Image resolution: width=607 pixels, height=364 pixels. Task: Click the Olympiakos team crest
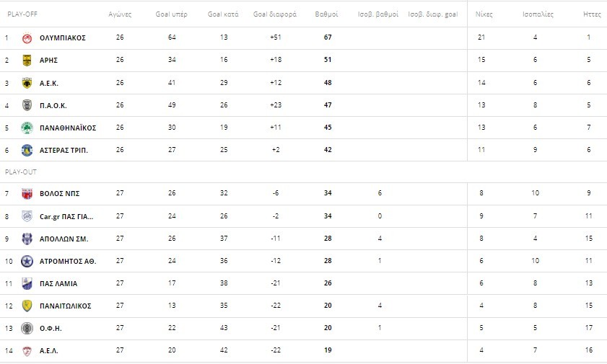(27, 37)
